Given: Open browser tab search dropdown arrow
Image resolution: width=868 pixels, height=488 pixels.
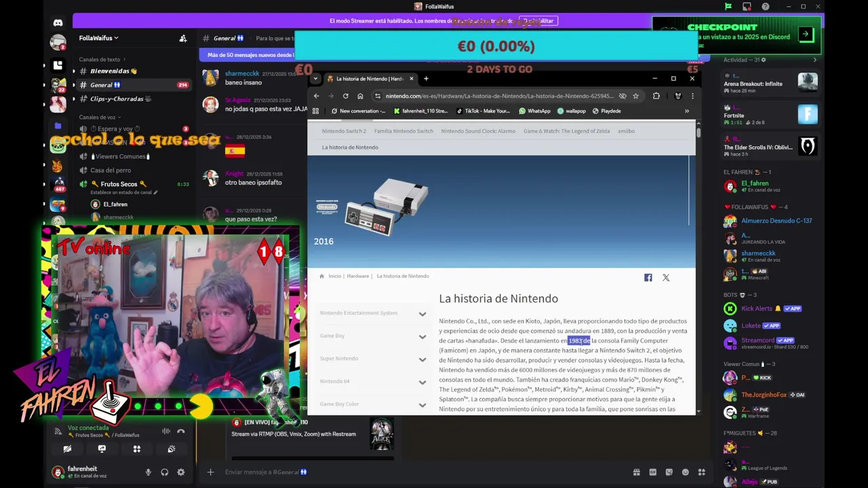Looking at the screenshot, I should pos(315,79).
